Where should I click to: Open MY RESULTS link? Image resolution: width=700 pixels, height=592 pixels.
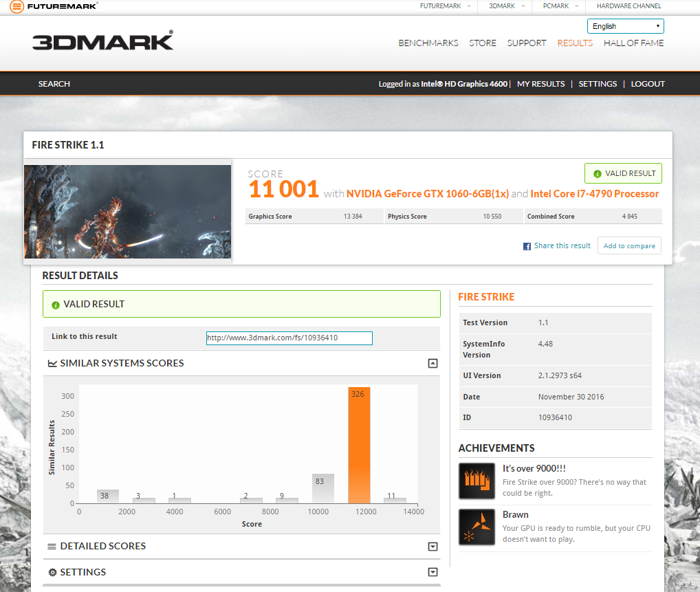coord(540,84)
